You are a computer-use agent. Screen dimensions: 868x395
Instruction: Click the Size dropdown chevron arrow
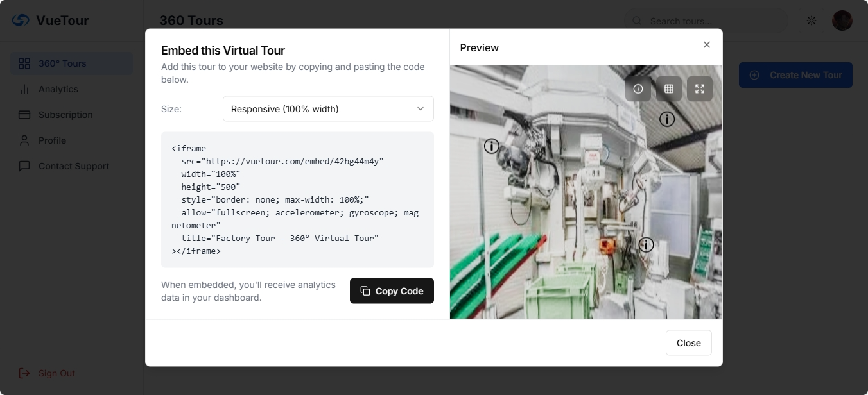(x=421, y=109)
